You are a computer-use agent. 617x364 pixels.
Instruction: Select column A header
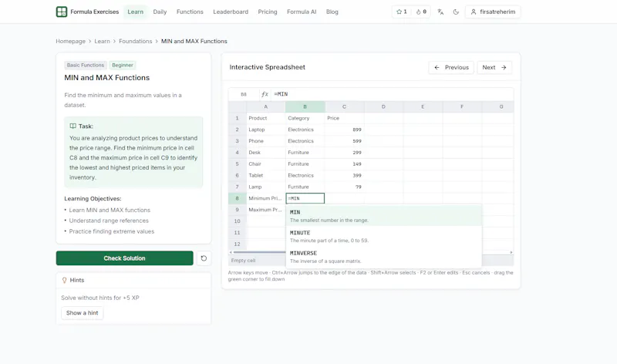265,106
